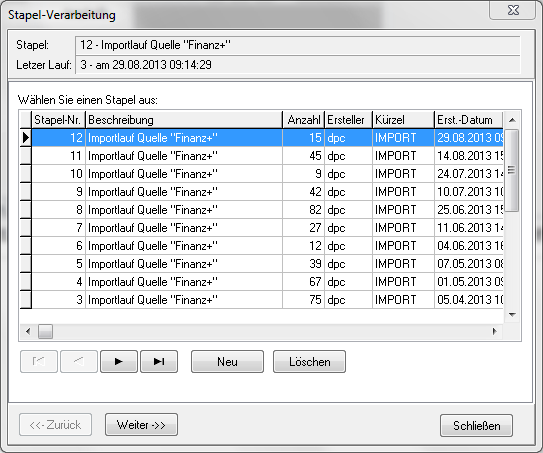The image size is (543, 453).
Task: Click the first record navigation button
Action: point(39,362)
